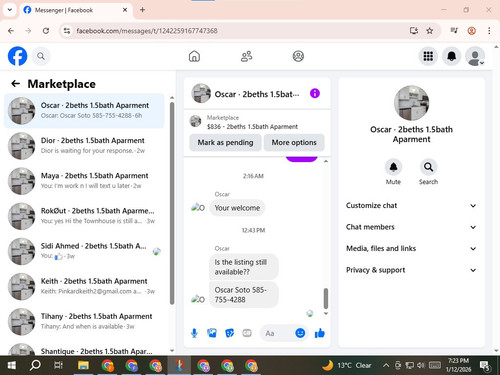Viewport: 500px width, 375px height.
Task: Open the Notifications bell in header
Action: tap(451, 56)
